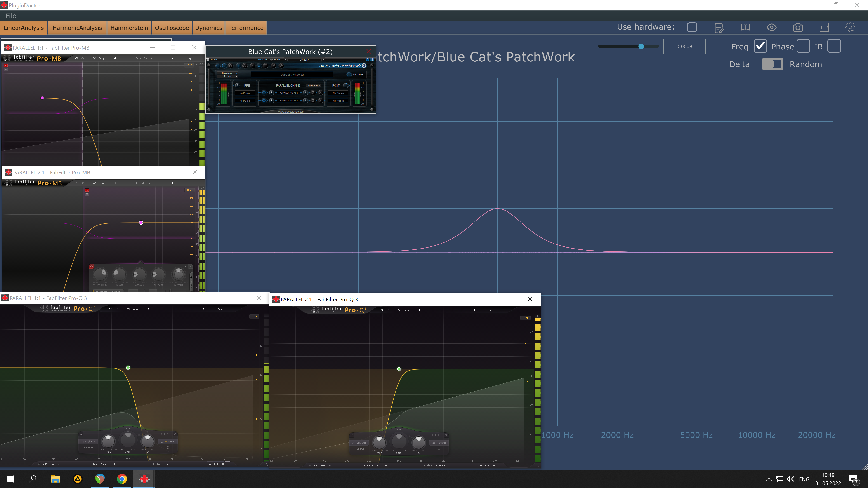Open the Low Cut shape dropdown in Pro-Q 3 2:1
This screenshot has height=488, width=868.
[x=359, y=443]
